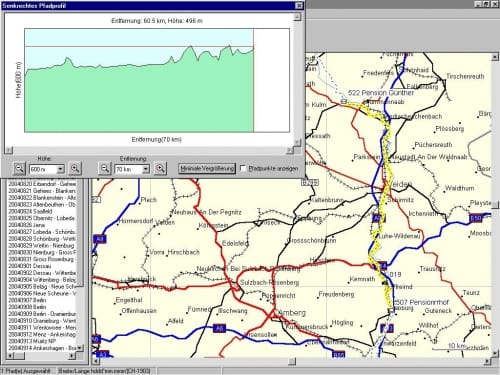
Task: Click map scroll-up arrow at top right
Action: tap(495, 57)
